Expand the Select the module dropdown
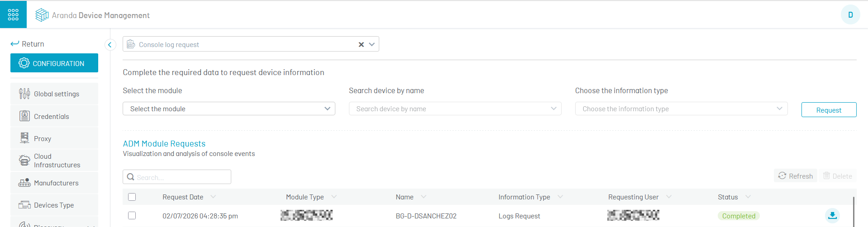Image resolution: width=868 pixels, height=227 pixels. [229, 109]
